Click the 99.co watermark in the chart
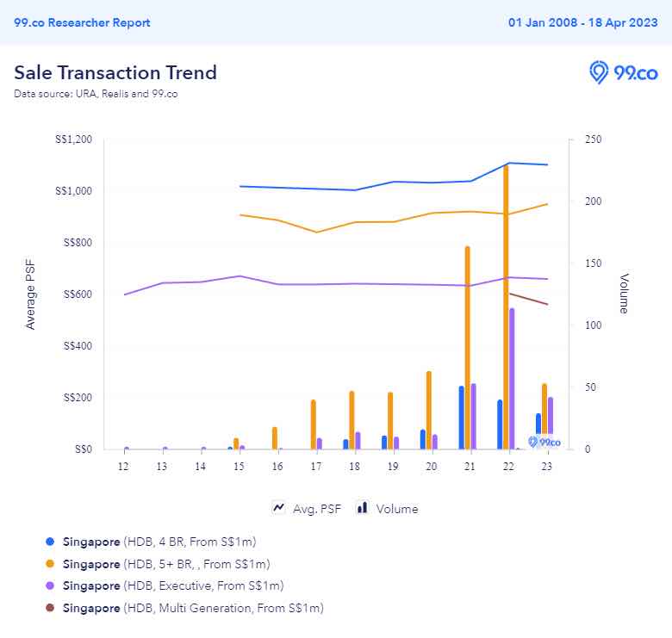 544,442
